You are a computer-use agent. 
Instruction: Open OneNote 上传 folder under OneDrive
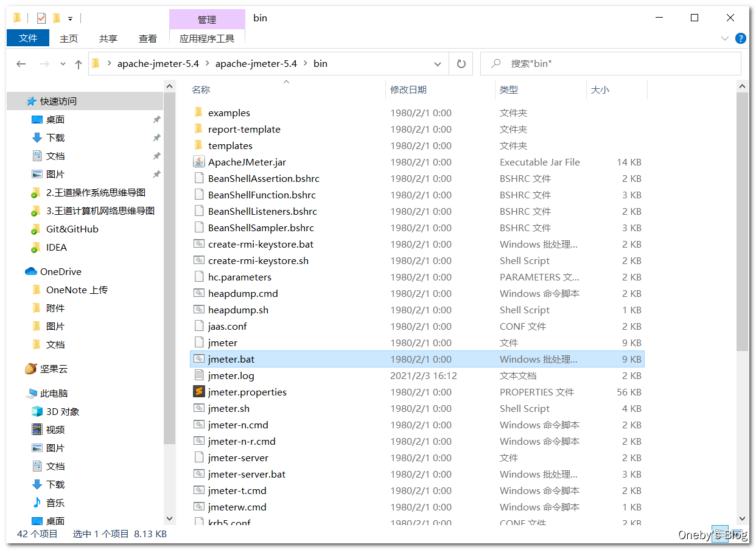click(69, 290)
